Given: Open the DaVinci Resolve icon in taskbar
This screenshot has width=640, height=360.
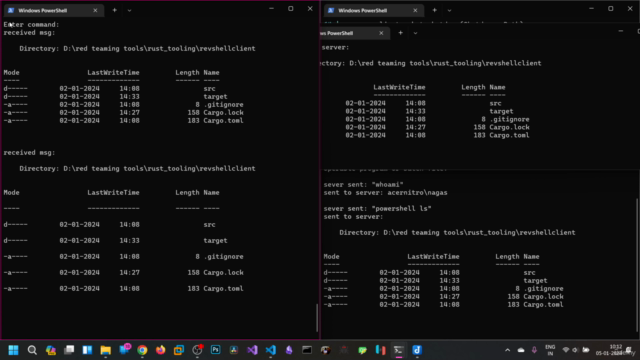Looking at the screenshot, I should [x=234, y=350].
